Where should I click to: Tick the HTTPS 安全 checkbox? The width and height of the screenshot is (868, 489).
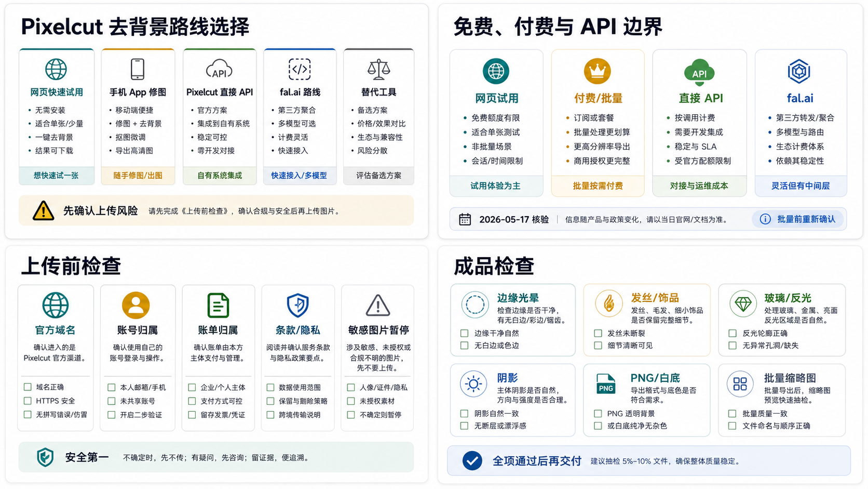[28, 401]
